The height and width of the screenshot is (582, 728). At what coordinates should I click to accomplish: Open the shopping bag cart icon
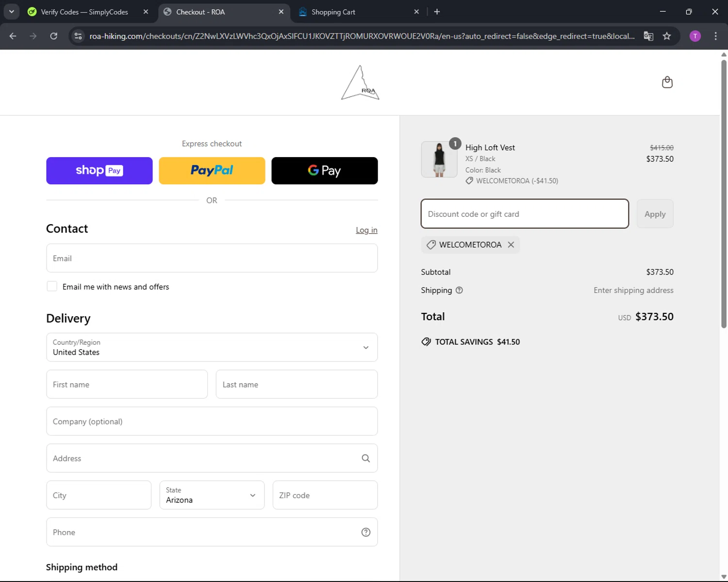tap(667, 82)
